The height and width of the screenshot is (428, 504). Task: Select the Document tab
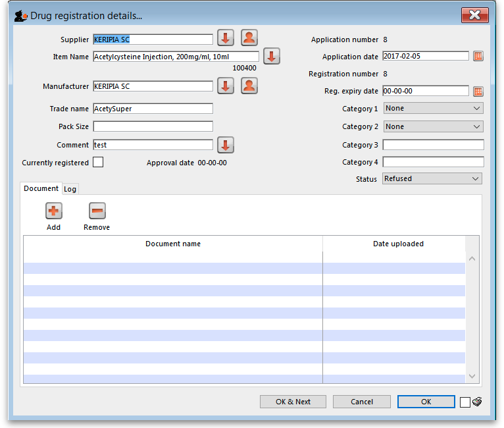[x=41, y=188]
